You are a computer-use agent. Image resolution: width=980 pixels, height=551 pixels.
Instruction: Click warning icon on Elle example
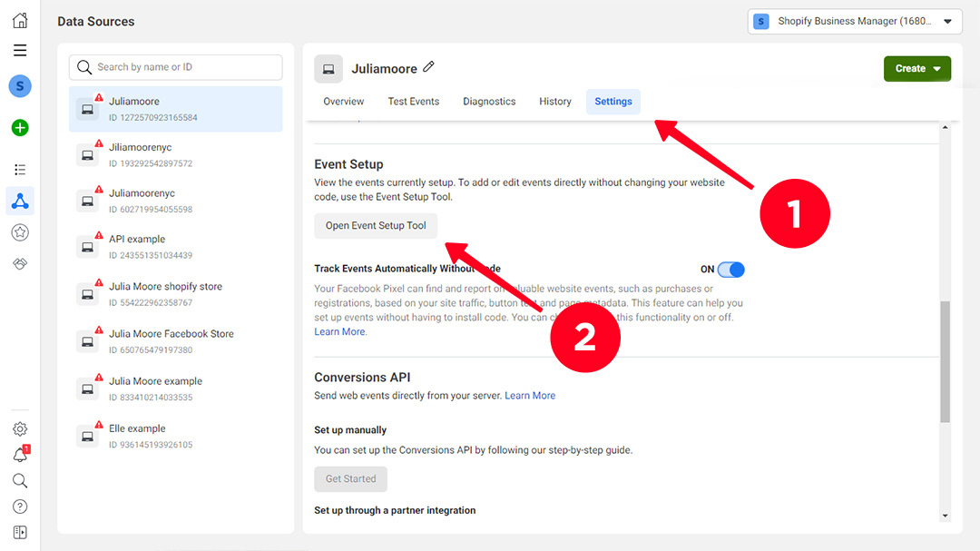click(99, 425)
